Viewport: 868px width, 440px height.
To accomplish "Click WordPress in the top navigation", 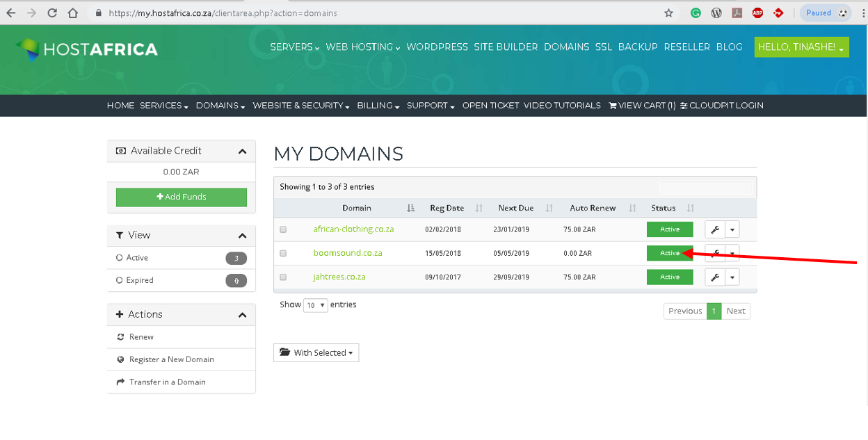I will 437,47.
